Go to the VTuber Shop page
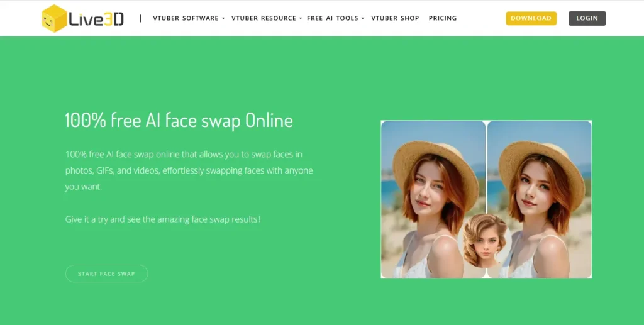The height and width of the screenshot is (325, 644). [x=395, y=18]
